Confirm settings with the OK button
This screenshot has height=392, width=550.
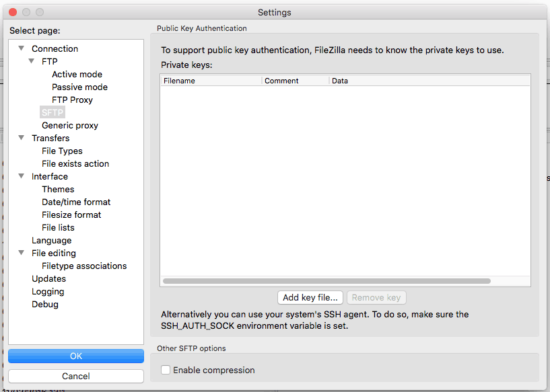click(76, 356)
